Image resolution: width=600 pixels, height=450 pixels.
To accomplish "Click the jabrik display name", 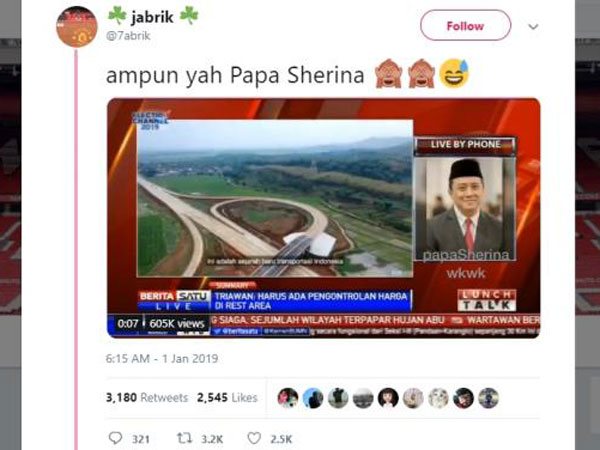I will [152, 17].
